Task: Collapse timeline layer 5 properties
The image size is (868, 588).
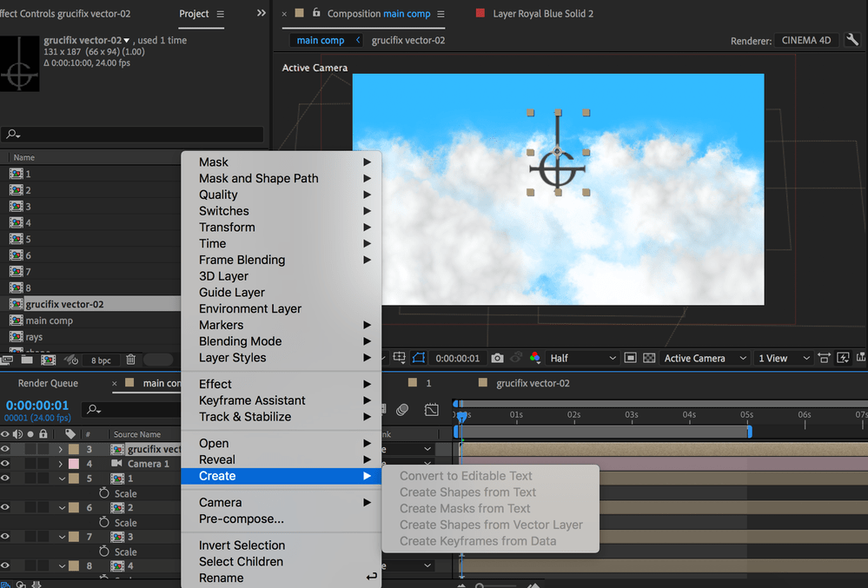Action: pyautogui.click(x=62, y=479)
